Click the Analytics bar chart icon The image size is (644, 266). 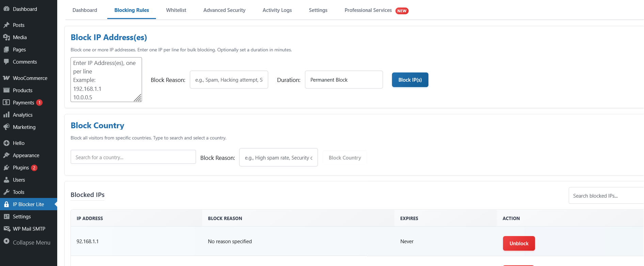[x=6, y=115]
